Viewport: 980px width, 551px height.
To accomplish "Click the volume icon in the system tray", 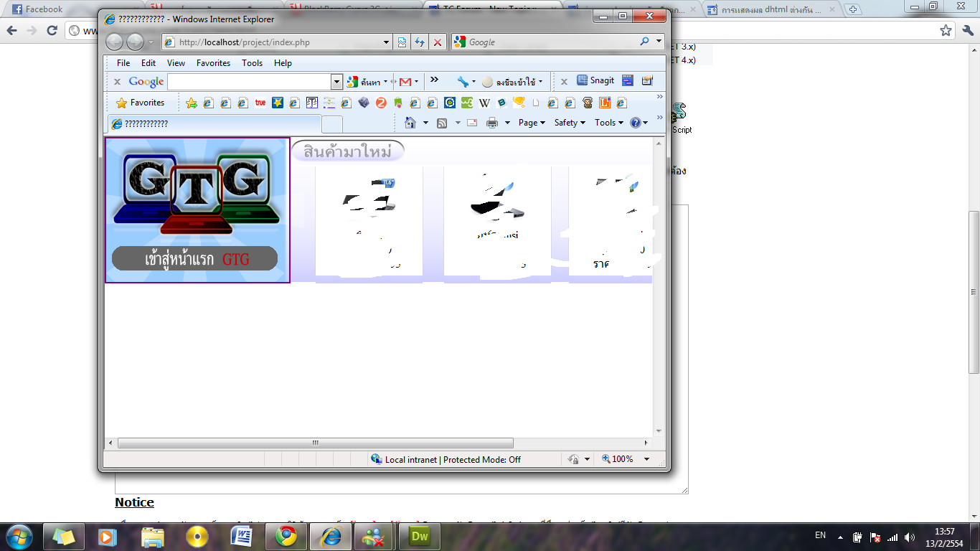I will [x=910, y=537].
